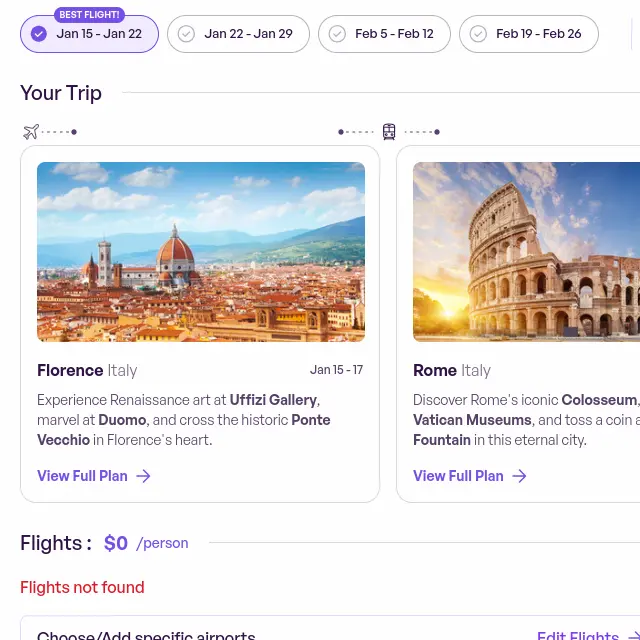Open the Rome Colosseum photo
Image resolution: width=640 pixels, height=640 pixels.
click(x=527, y=252)
